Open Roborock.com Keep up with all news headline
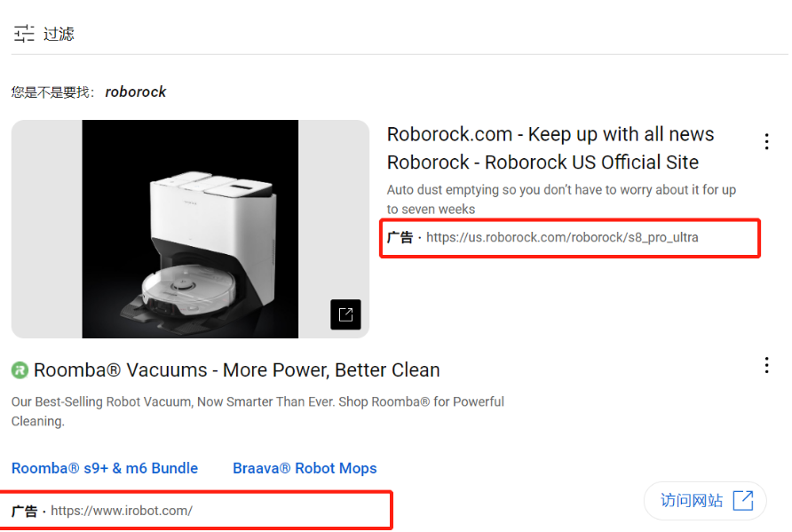792x532 pixels. pyautogui.click(x=550, y=134)
